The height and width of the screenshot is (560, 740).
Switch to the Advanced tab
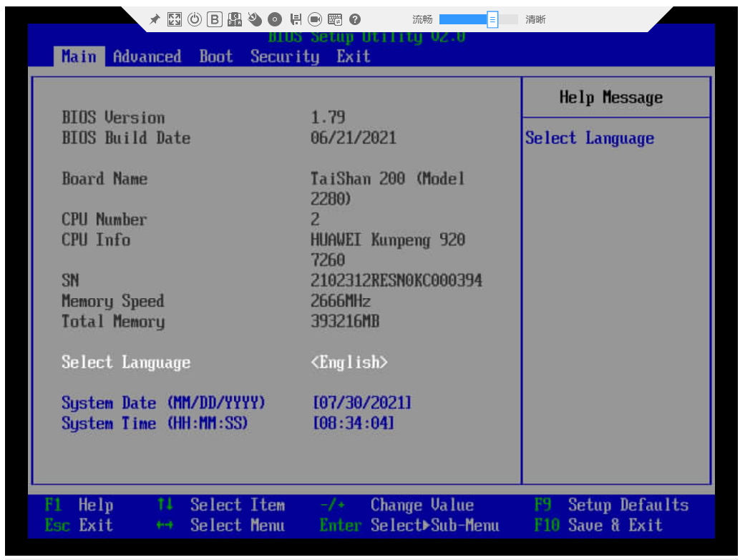tap(147, 57)
